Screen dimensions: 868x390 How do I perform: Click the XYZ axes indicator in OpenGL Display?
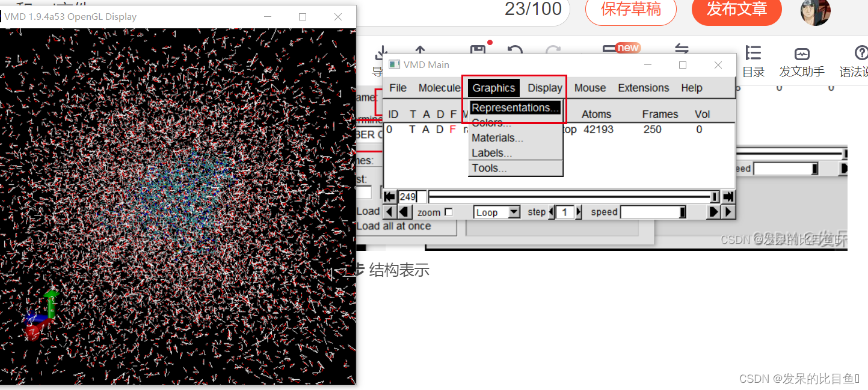(x=43, y=315)
